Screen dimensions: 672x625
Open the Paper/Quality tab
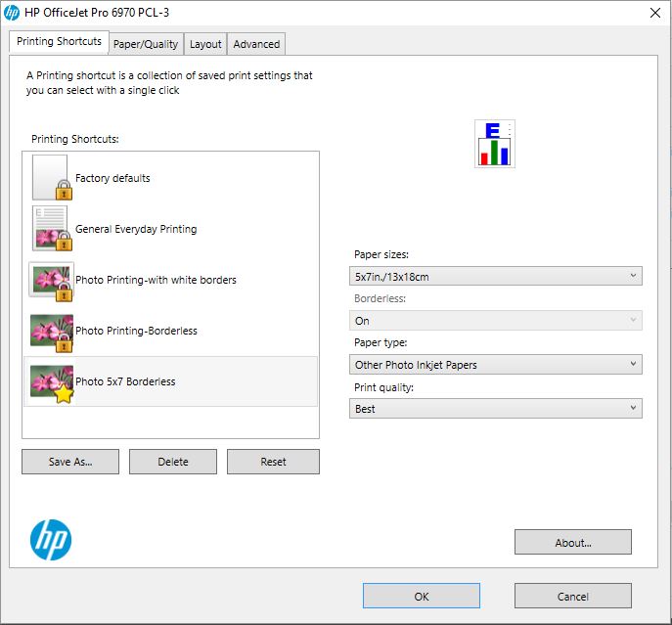tap(146, 44)
